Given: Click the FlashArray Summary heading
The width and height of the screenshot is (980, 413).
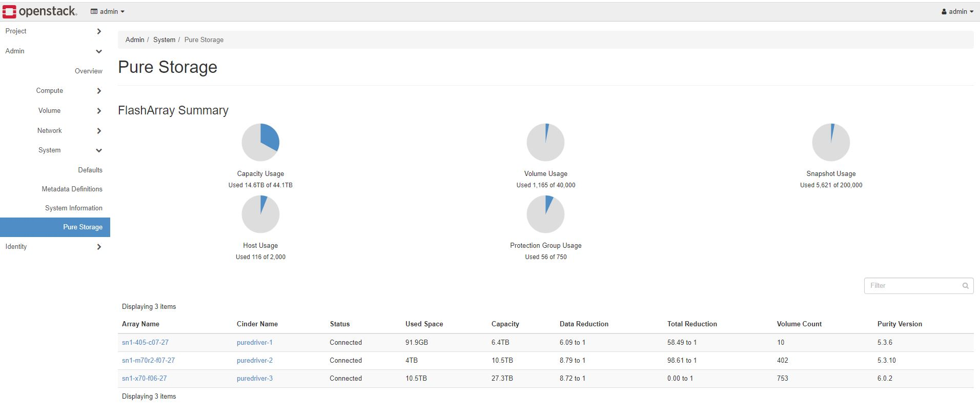Looking at the screenshot, I should 173,110.
